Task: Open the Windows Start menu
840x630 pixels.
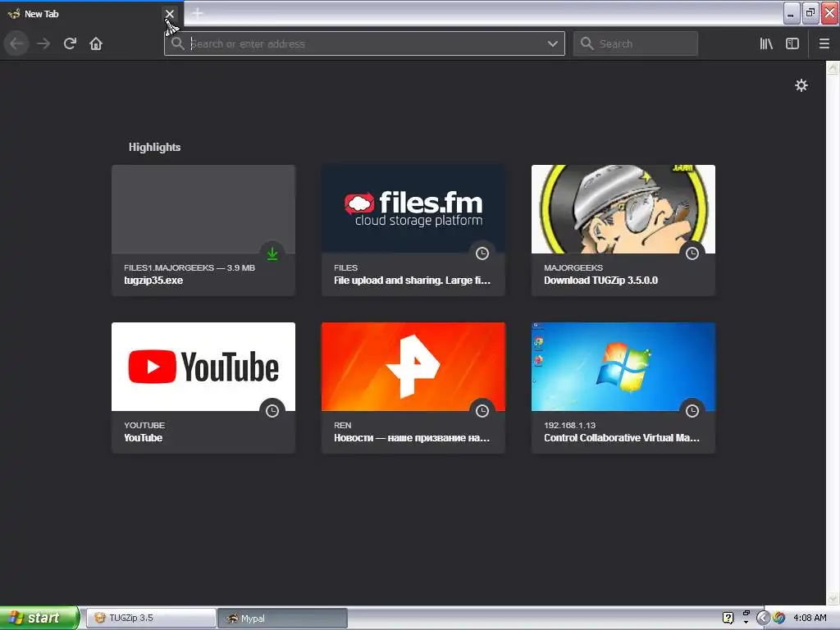Action: point(39,618)
